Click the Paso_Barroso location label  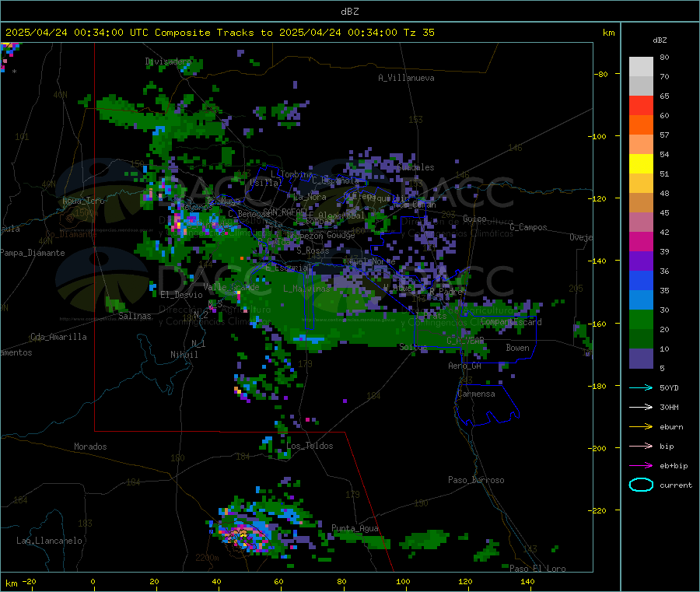point(476,480)
